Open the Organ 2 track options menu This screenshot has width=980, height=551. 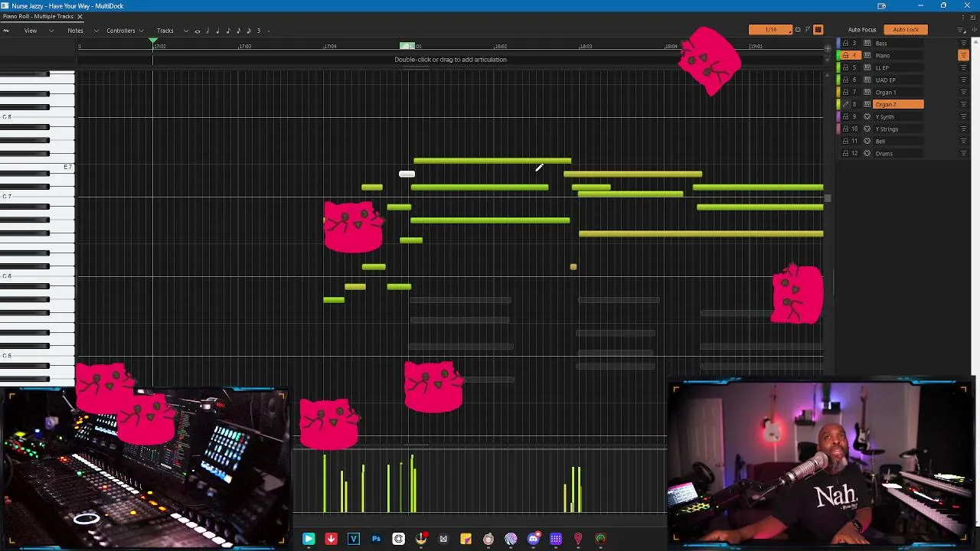(x=963, y=104)
